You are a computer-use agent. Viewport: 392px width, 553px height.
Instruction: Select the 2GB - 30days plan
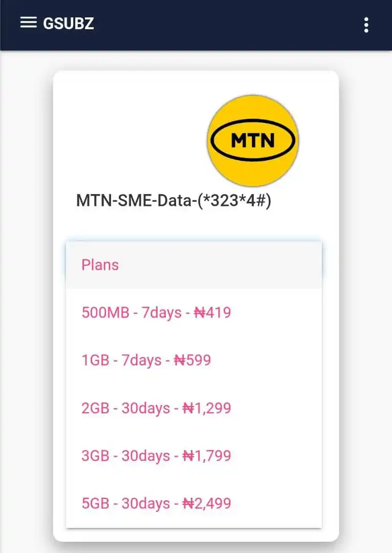tap(194, 408)
